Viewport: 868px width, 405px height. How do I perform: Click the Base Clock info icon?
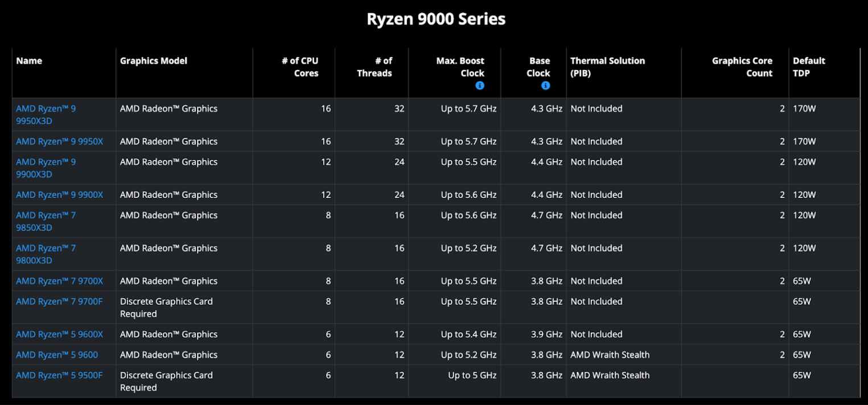[x=545, y=85]
